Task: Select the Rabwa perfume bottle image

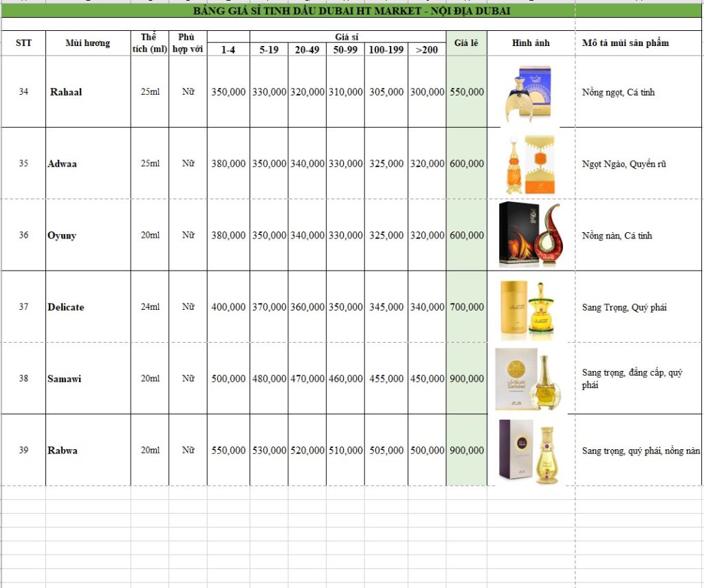Action: coord(528,450)
